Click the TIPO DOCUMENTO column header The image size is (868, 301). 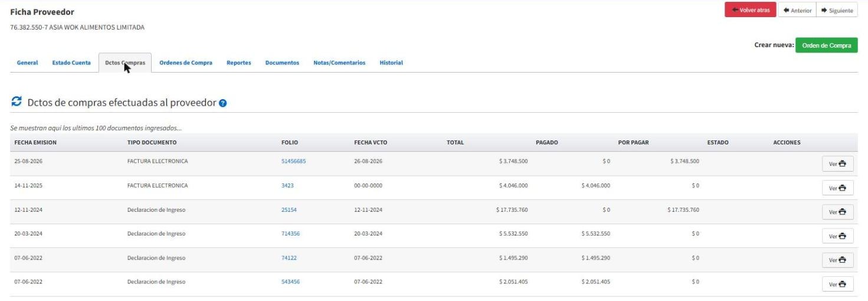[152, 142]
